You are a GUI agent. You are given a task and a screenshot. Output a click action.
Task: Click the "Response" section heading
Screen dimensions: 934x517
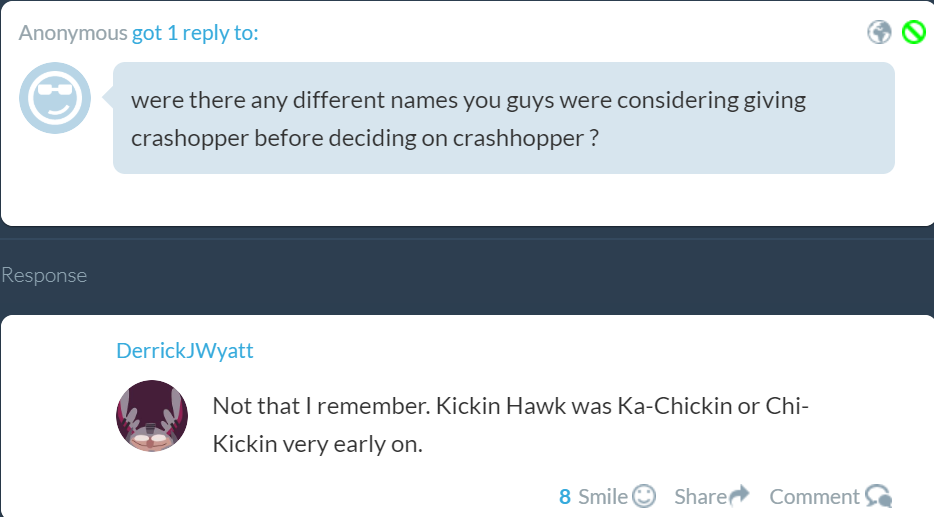[44, 275]
